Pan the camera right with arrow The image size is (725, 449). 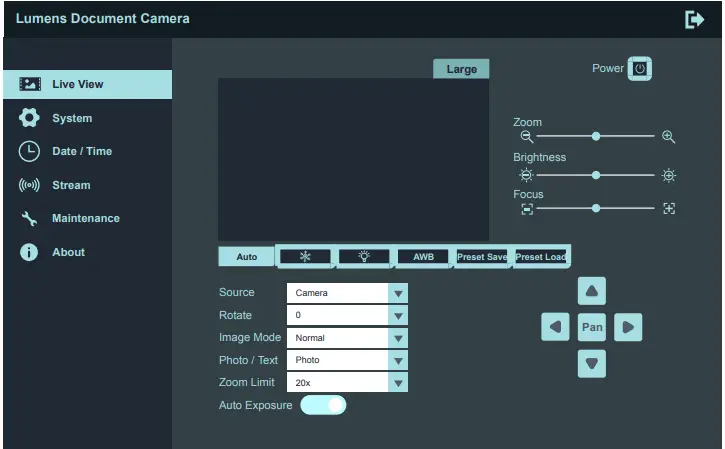(x=628, y=327)
